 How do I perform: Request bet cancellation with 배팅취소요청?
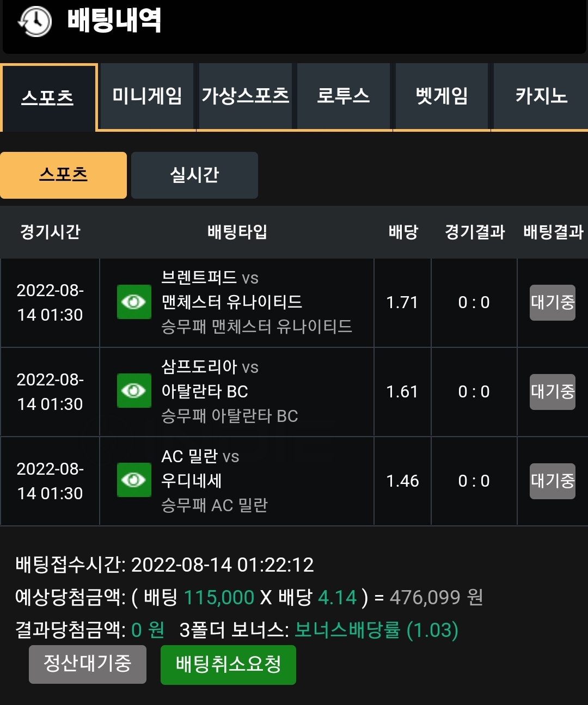point(228,665)
